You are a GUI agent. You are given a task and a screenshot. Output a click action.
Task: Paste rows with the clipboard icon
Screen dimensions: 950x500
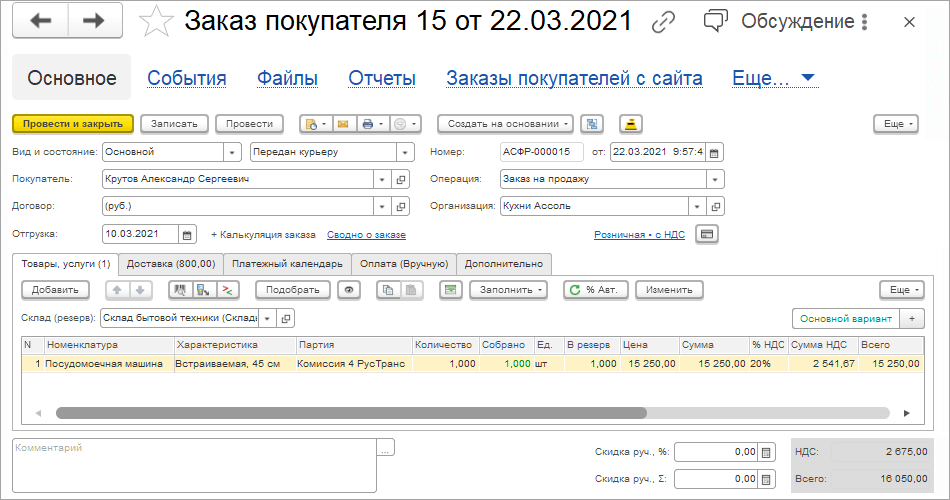click(411, 290)
